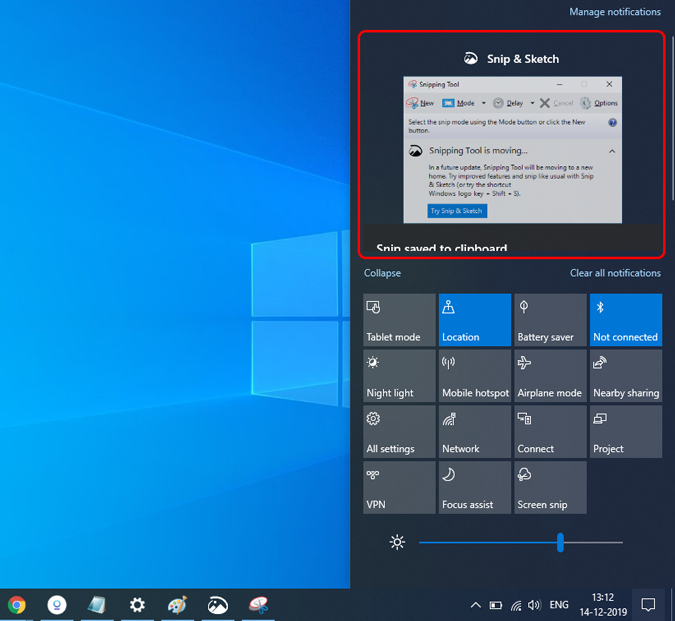Click the Snip & Sketch notification header

pyautogui.click(x=511, y=59)
